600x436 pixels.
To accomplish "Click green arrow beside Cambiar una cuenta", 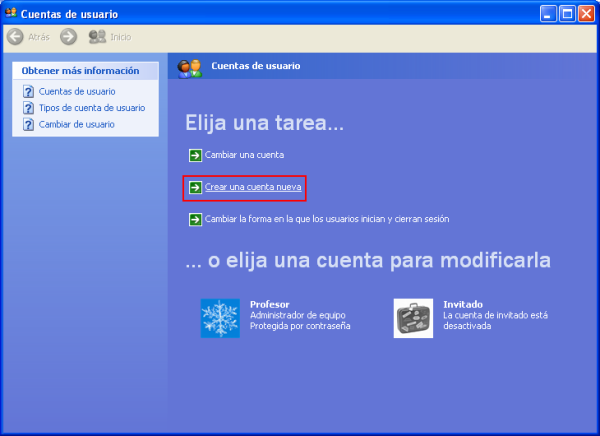I will point(195,155).
